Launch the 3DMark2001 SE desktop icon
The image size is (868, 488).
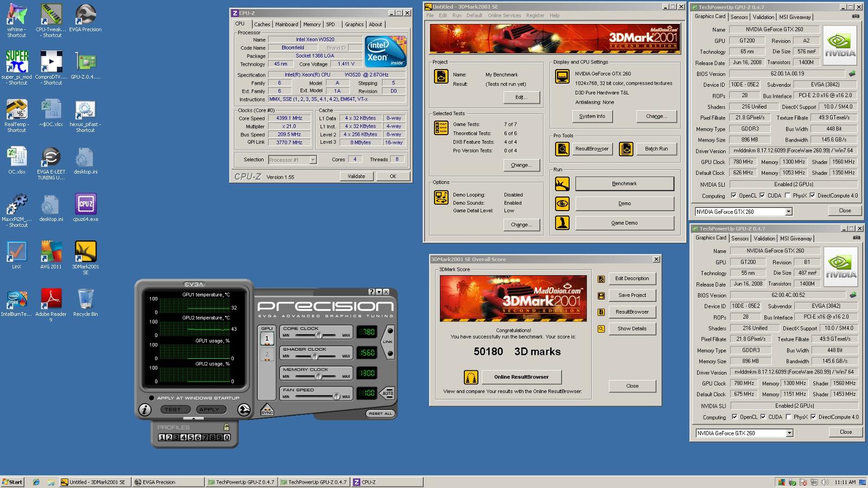(85, 252)
